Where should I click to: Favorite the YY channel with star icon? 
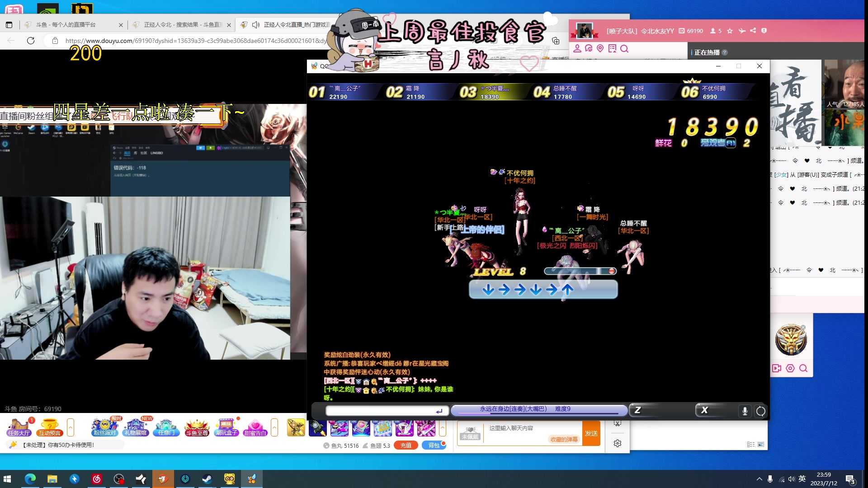tap(730, 31)
